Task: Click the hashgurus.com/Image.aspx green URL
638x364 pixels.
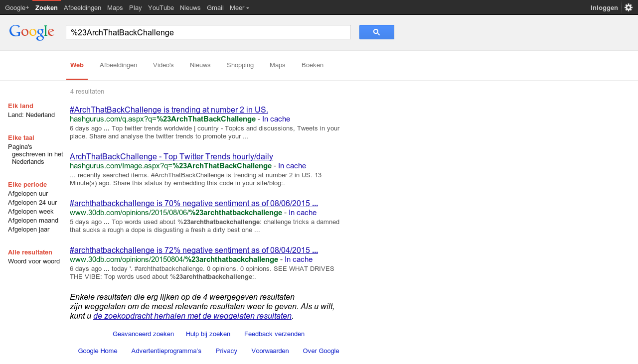Action: click(170, 166)
